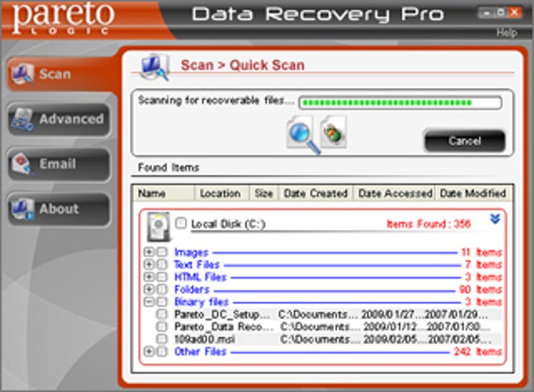Screen dimensions: 534x392
Task: Sort by the Name column
Action: [x=164, y=194]
